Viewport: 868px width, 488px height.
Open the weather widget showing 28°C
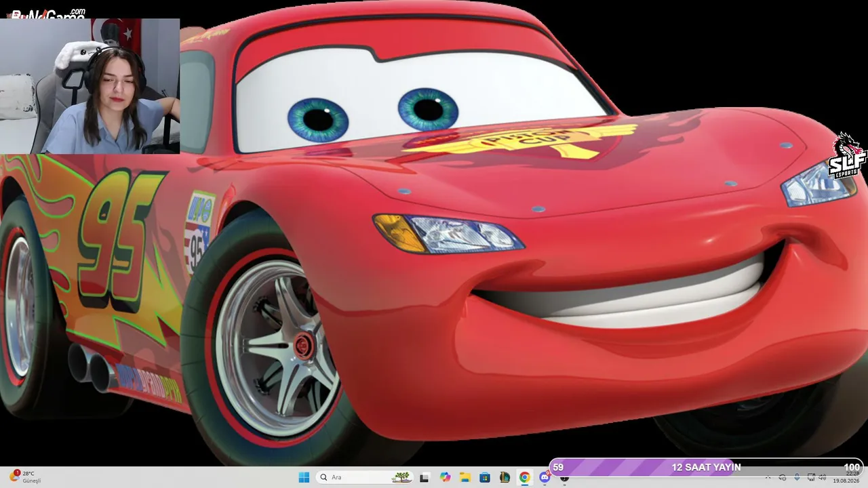24,477
